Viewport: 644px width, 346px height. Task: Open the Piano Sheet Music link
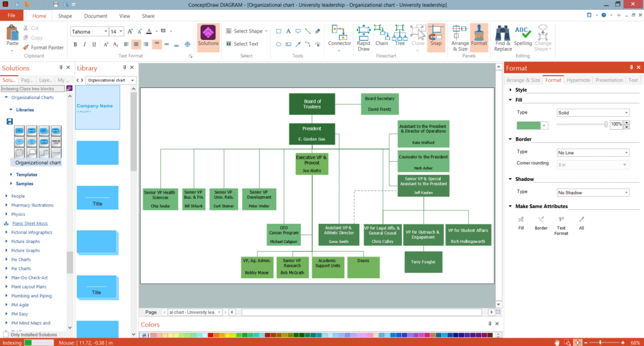click(x=30, y=223)
